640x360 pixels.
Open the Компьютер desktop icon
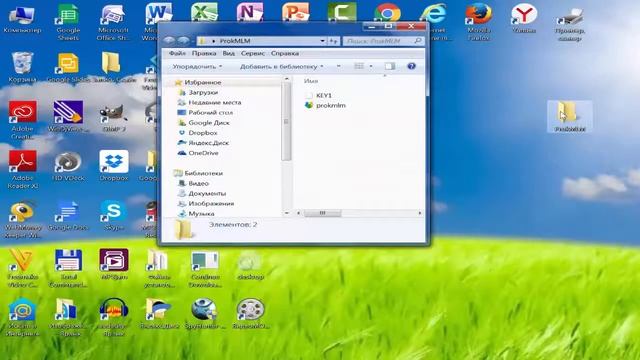[22, 20]
